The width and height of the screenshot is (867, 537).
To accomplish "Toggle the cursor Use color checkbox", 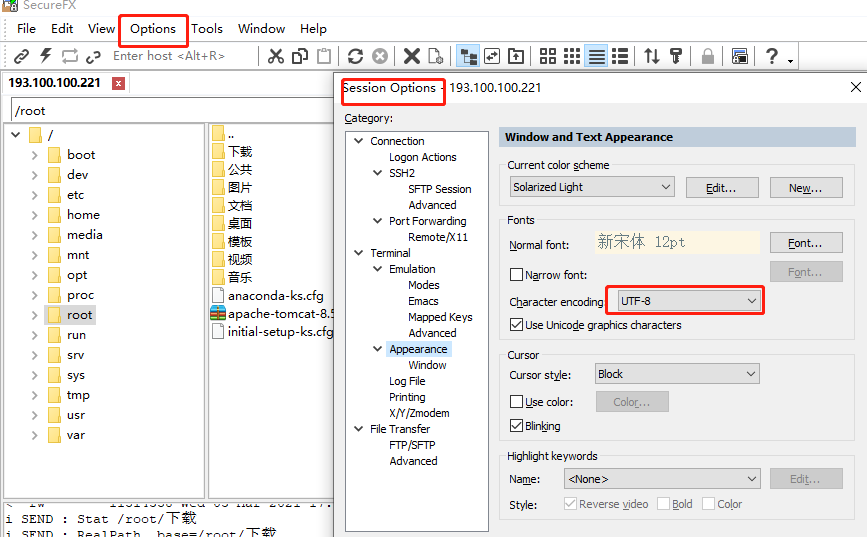I will pos(516,402).
